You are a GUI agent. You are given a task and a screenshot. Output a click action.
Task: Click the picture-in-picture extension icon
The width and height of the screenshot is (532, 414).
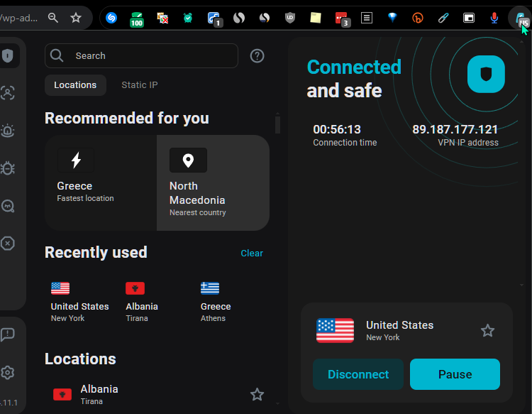coord(469,18)
